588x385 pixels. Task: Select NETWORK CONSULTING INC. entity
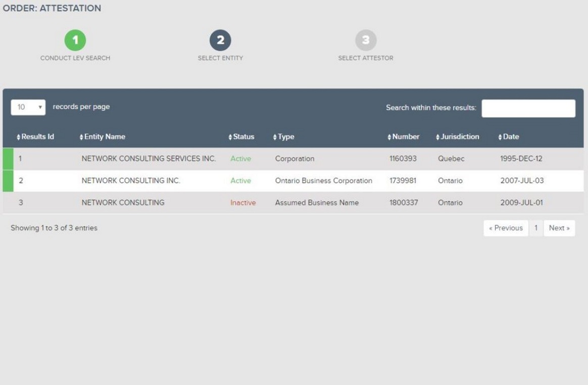pos(131,181)
